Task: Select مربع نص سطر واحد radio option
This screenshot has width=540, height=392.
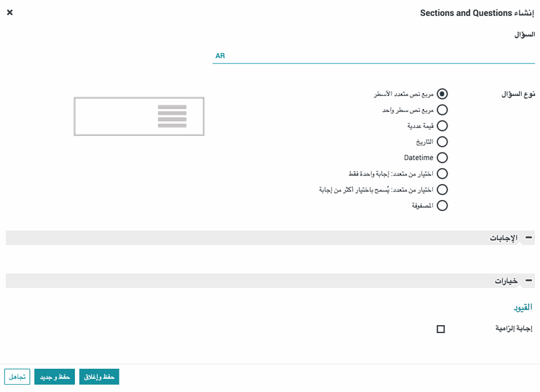Action: 442,110
